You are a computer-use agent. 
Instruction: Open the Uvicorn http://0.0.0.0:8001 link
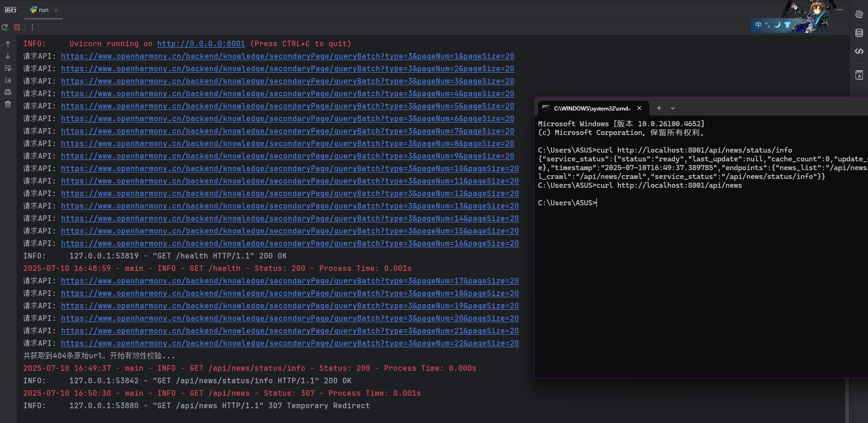201,44
